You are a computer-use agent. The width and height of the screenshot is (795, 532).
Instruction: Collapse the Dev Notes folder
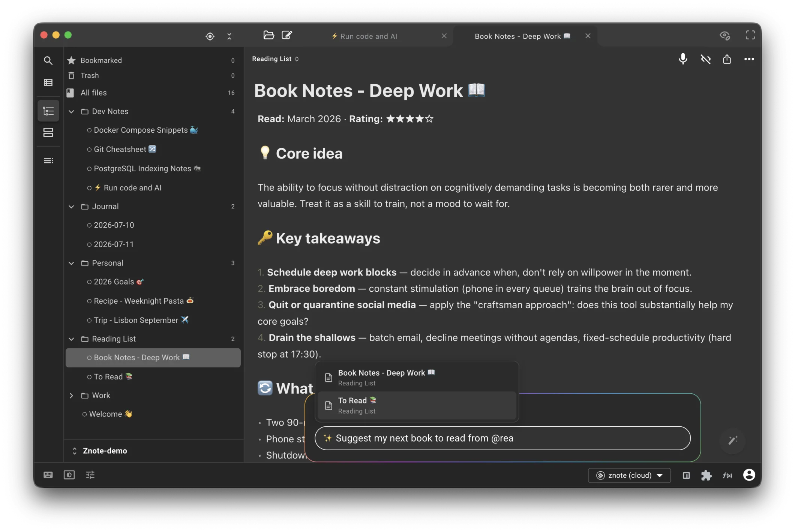click(x=71, y=111)
